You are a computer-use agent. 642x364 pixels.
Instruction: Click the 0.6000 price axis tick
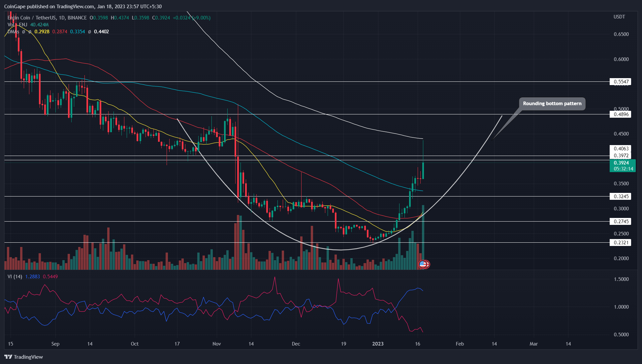pyautogui.click(x=621, y=59)
